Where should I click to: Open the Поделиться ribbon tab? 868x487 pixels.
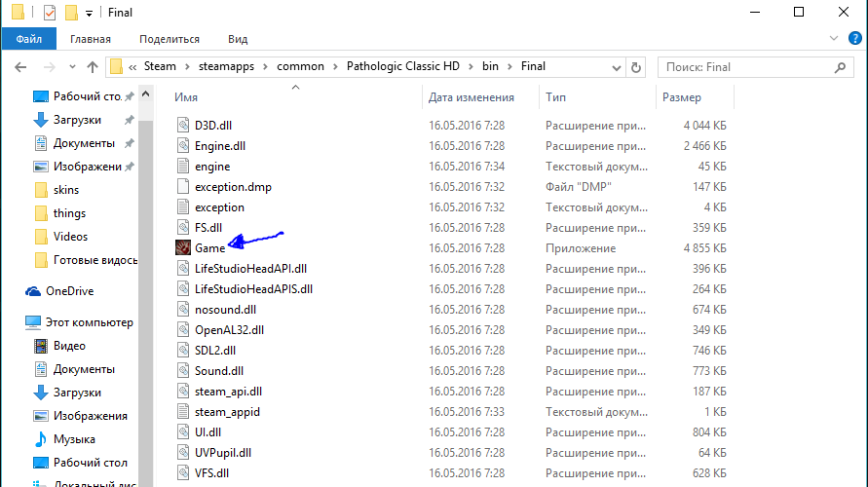(x=170, y=39)
